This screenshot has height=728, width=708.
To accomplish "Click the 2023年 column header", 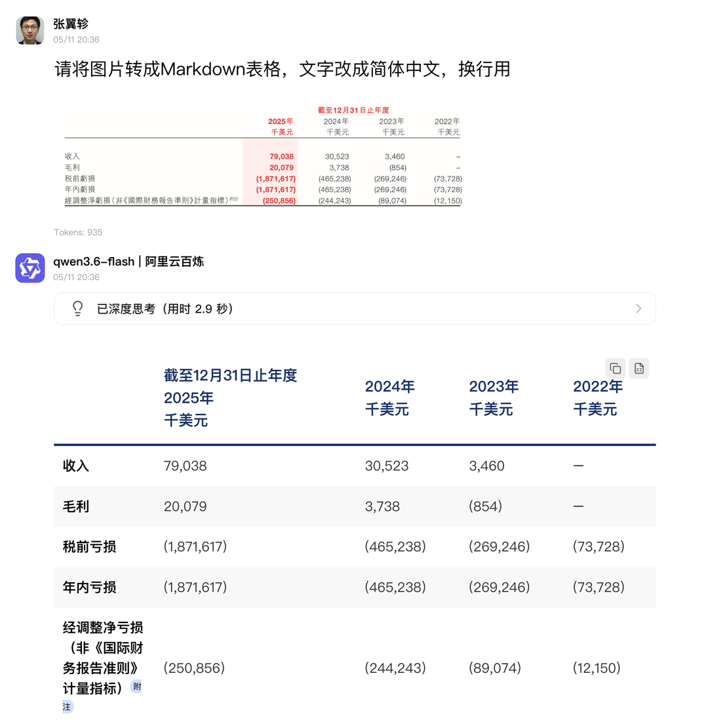I will (494, 387).
